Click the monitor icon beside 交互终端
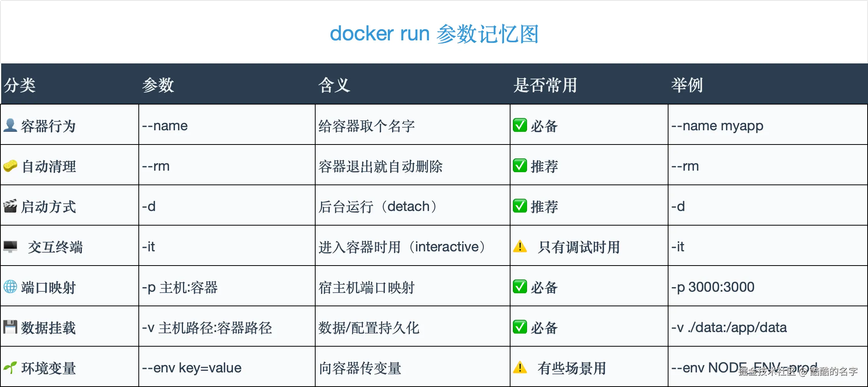Screen dimensions: 868x387 click(x=10, y=246)
